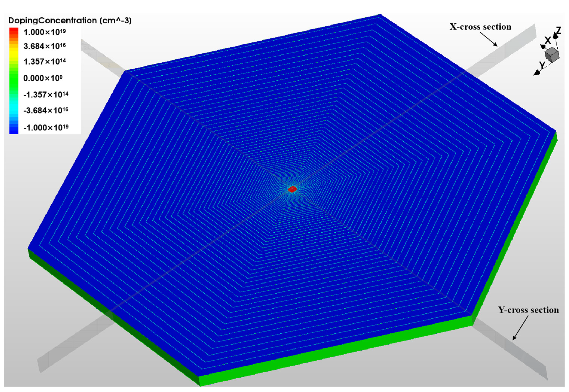Click the DopingConcentration legend title

[70, 21]
